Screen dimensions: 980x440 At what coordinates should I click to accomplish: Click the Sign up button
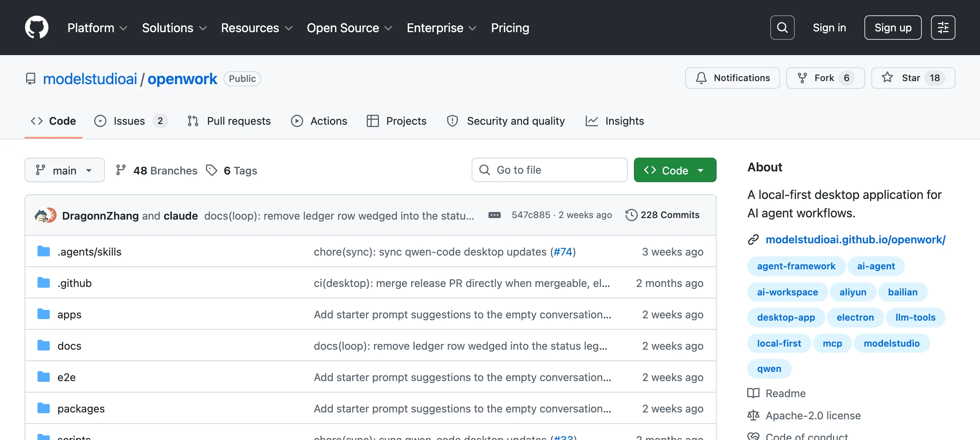click(893, 28)
